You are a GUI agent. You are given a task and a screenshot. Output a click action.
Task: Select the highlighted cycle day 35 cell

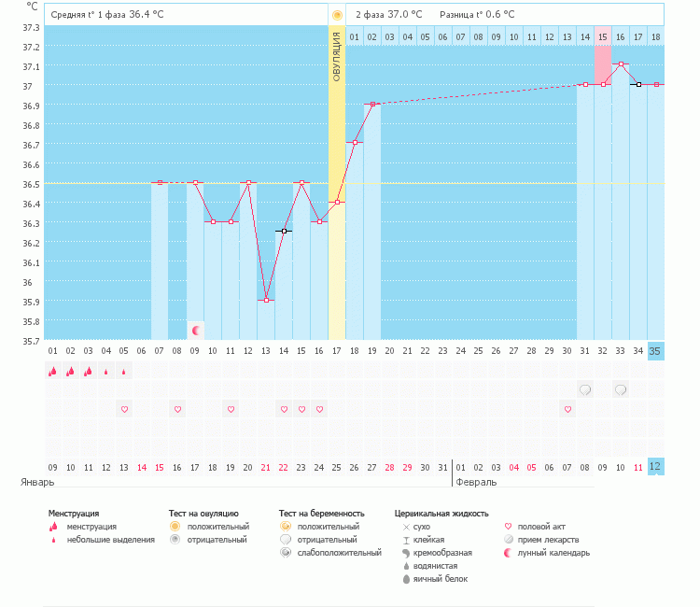pos(655,351)
